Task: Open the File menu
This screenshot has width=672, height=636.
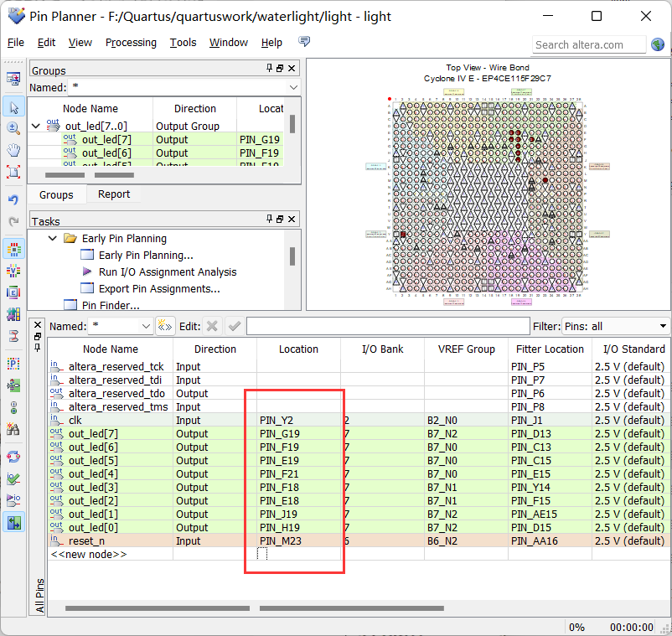Action: click(16, 43)
